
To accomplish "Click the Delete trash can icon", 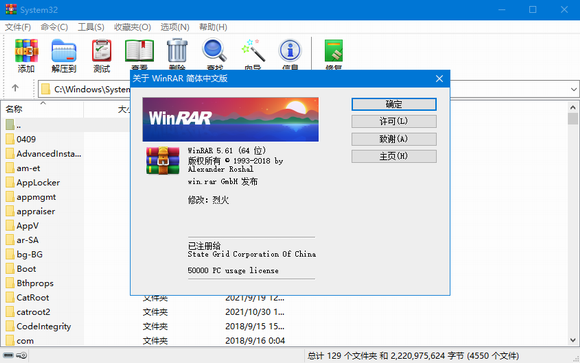I will (177, 51).
